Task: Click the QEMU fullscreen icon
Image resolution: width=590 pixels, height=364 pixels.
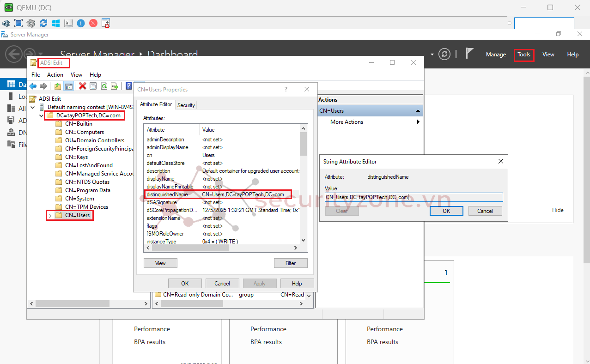Action: [x=18, y=23]
